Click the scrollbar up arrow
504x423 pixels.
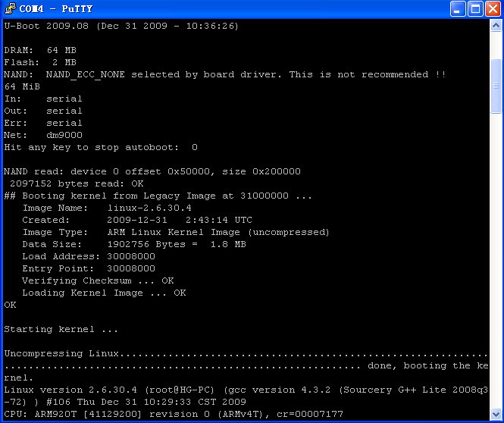496,25
